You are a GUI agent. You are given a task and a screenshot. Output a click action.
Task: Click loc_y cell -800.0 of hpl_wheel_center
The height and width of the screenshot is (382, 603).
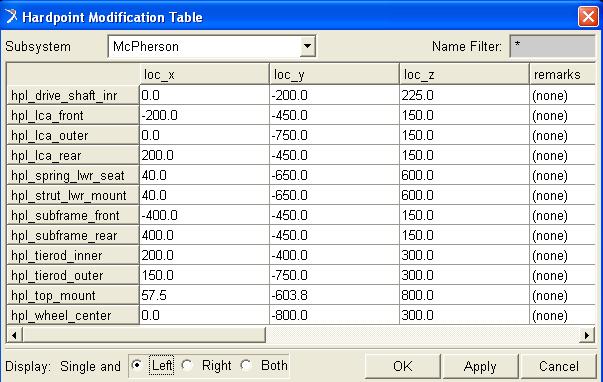pyautogui.click(x=335, y=315)
